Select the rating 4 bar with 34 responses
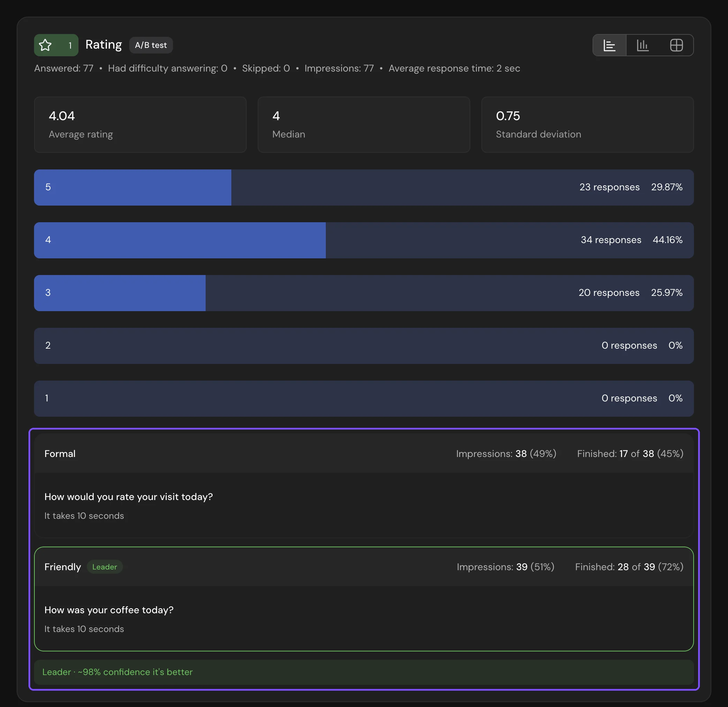The height and width of the screenshot is (707, 728). click(364, 240)
